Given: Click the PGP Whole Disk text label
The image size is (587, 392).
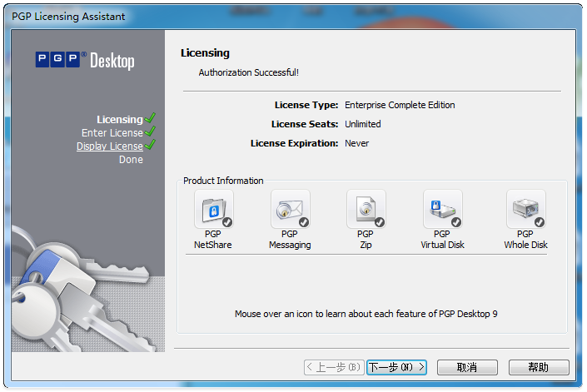Looking at the screenshot, I should [525, 240].
